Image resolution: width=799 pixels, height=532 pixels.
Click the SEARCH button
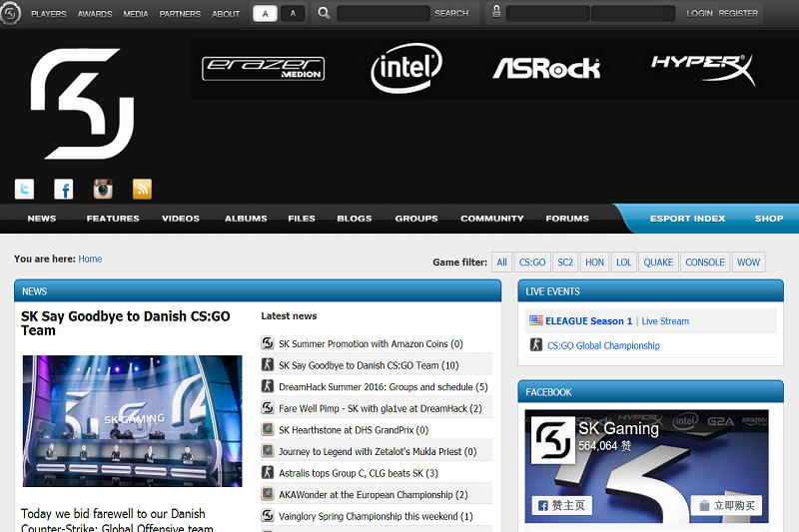(x=451, y=13)
